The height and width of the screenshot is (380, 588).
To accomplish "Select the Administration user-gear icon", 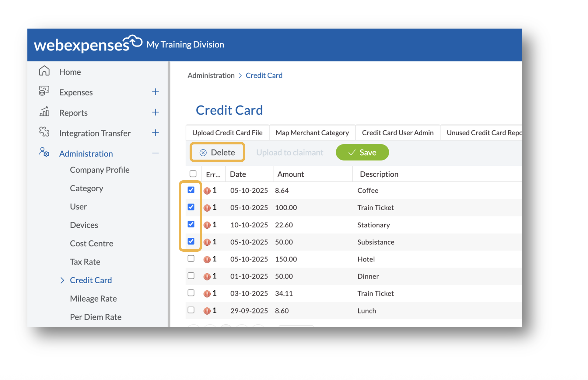I will point(44,153).
